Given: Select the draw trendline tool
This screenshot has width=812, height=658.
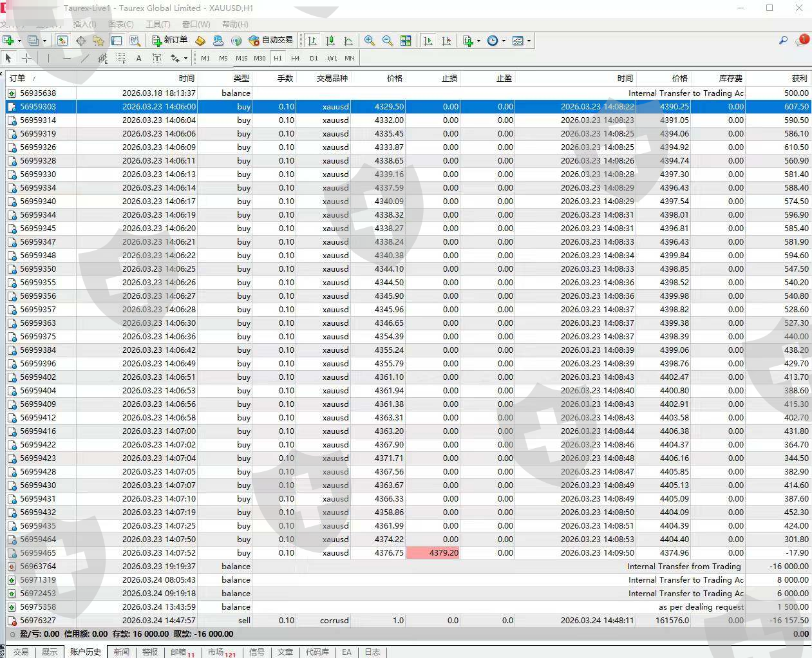Looking at the screenshot, I should point(84,58).
